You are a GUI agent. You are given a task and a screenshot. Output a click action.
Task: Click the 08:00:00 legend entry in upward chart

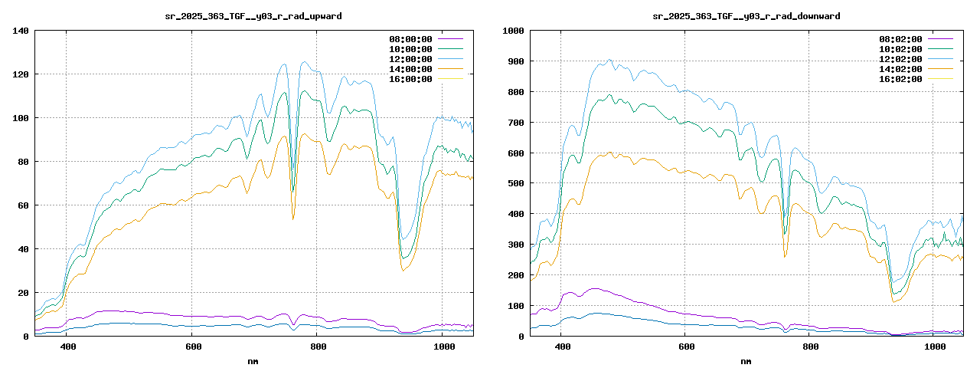(x=410, y=39)
